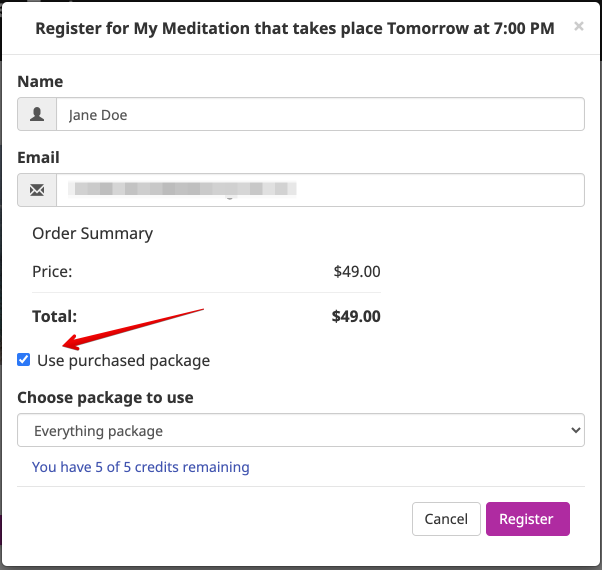Click the Price amount $49.00
This screenshot has width=602, height=570.
coord(357,272)
